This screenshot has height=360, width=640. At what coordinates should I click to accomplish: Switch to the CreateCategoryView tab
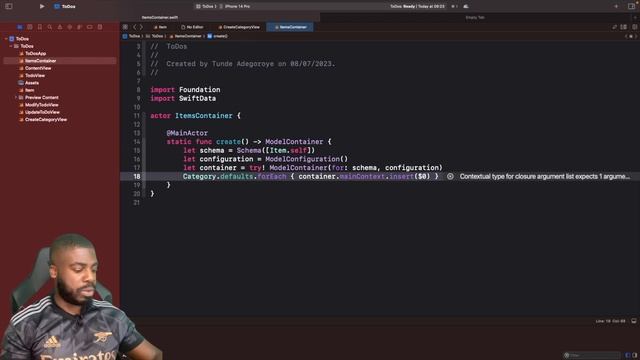[239, 27]
